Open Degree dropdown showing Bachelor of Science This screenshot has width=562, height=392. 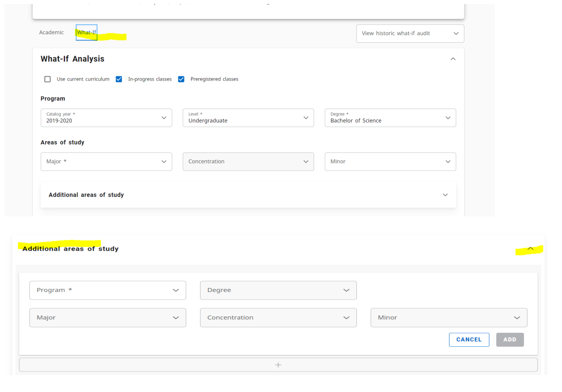390,118
